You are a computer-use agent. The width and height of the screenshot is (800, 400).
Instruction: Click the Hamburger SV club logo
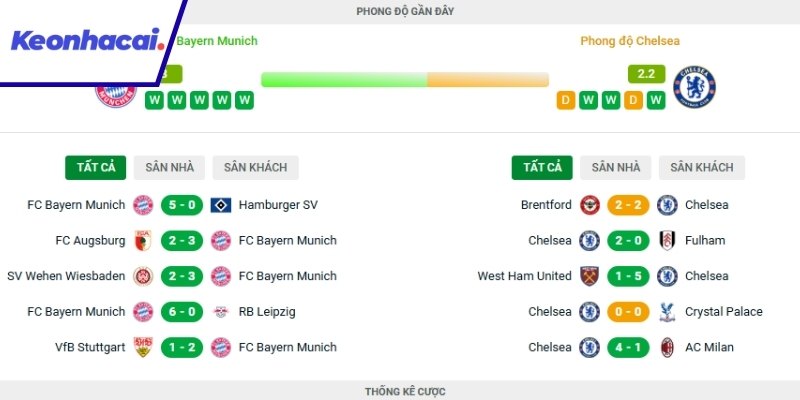tap(221, 205)
